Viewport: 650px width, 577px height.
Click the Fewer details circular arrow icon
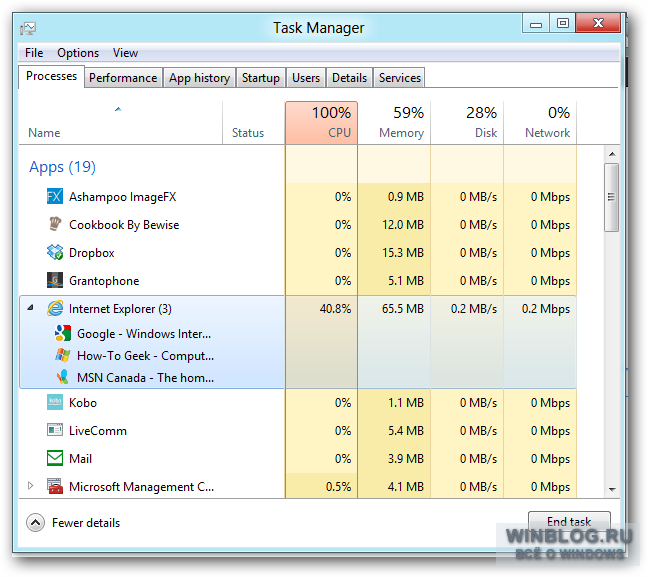tap(35, 523)
